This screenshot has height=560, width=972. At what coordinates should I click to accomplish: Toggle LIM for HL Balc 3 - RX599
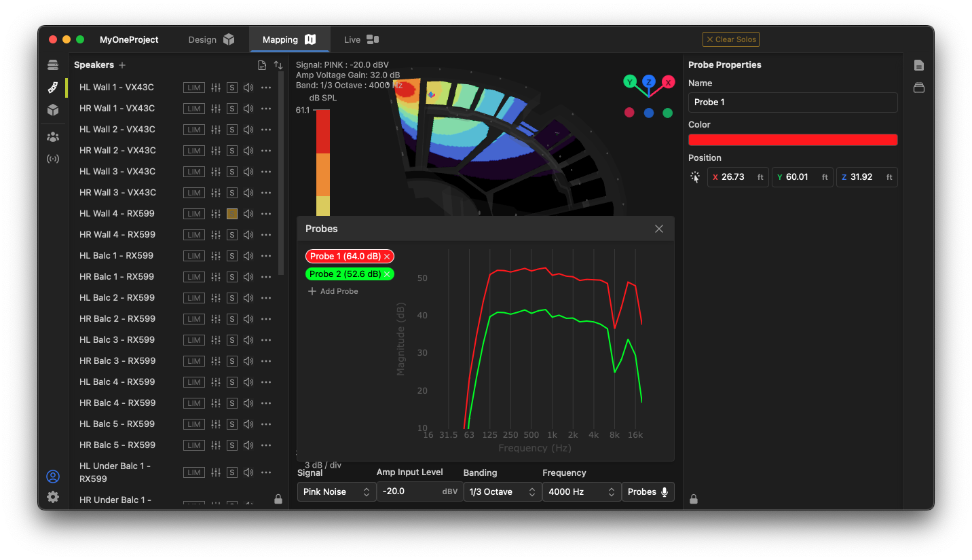(194, 340)
